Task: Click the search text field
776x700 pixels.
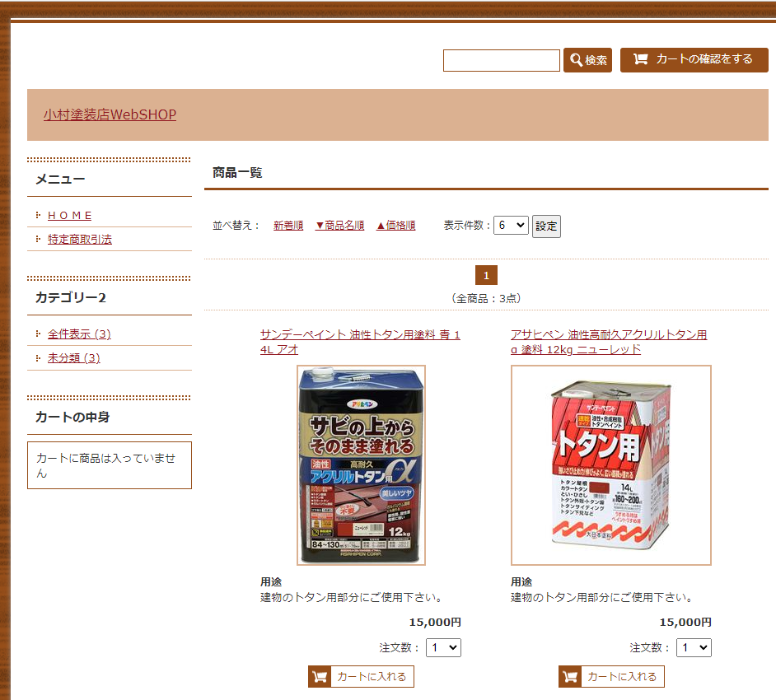Action: coord(502,60)
